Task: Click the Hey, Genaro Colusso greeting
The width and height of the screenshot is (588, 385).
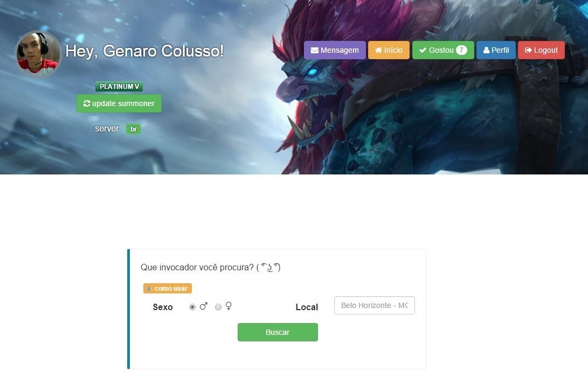Action: pyautogui.click(x=144, y=51)
